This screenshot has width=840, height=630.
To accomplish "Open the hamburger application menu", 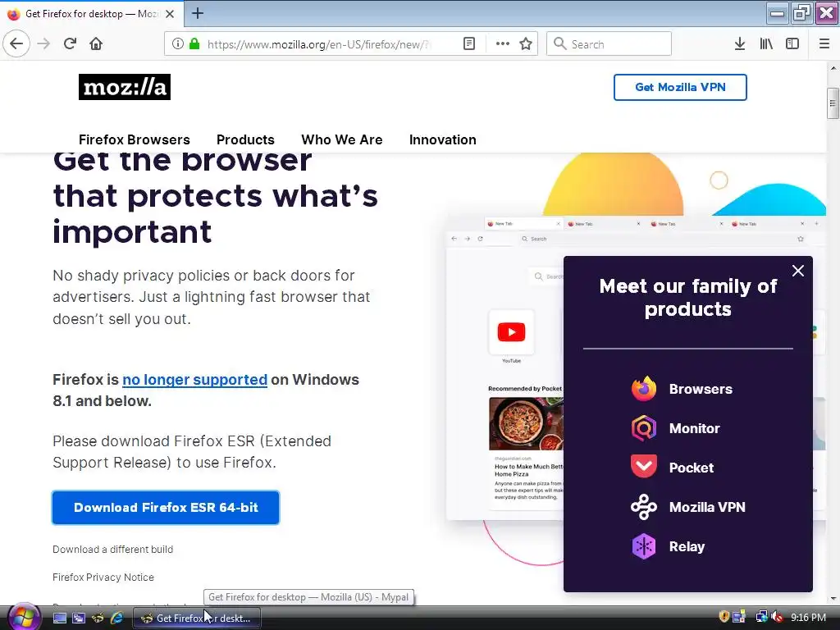I will (x=824, y=44).
